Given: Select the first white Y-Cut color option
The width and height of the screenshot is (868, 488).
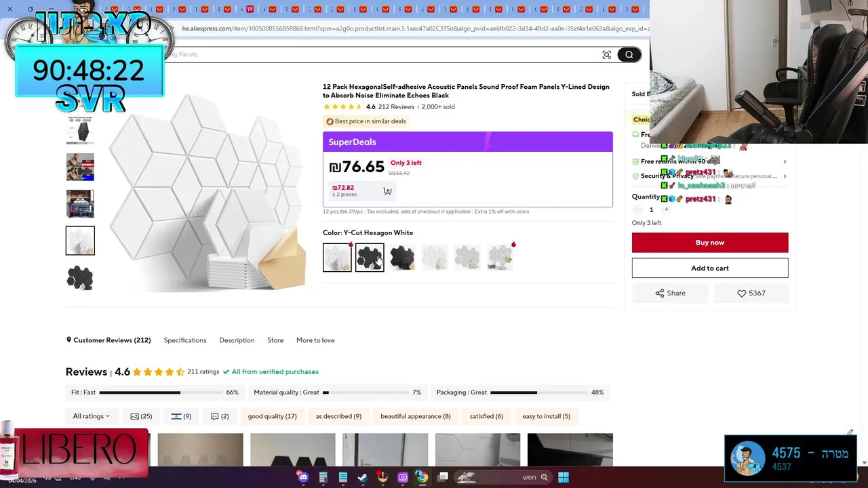Looking at the screenshot, I should tap(337, 258).
